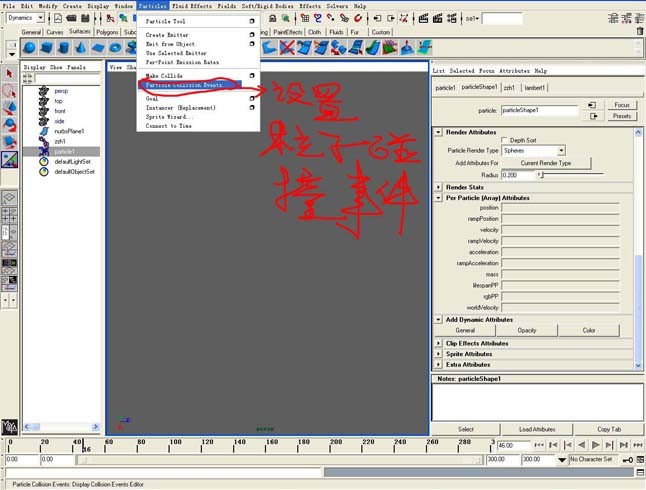Click the Load Attributes button
646x490 pixels.
pyautogui.click(x=537, y=429)
